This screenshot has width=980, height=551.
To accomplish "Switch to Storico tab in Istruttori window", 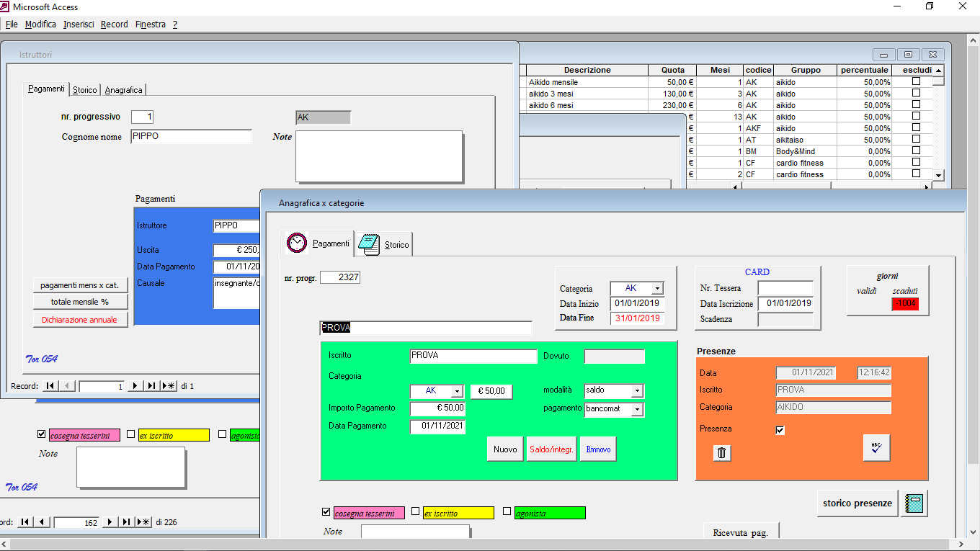I will coord(85,90).
